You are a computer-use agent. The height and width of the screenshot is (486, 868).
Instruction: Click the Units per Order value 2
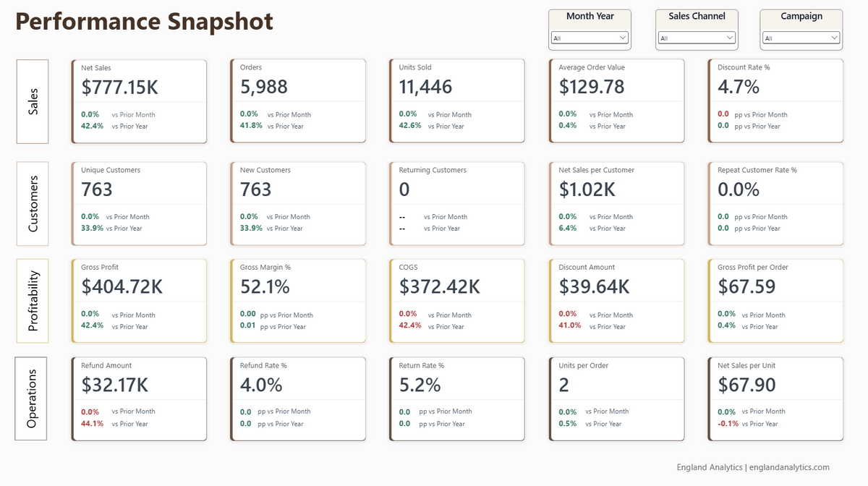pos(564,385)
